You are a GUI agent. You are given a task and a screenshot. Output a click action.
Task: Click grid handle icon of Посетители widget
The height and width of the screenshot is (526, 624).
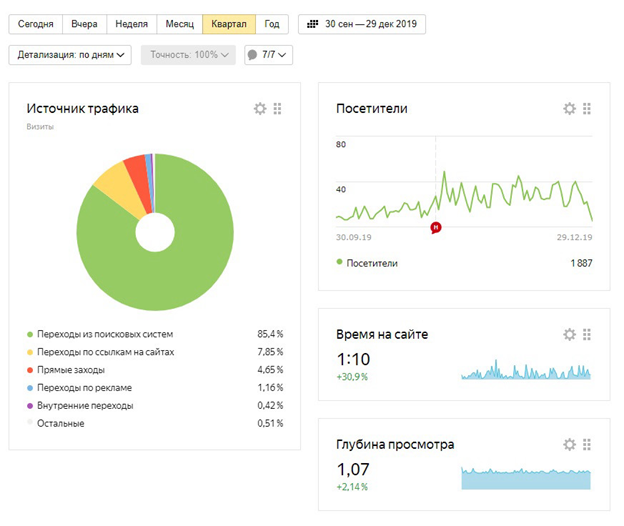coord(587,109)
